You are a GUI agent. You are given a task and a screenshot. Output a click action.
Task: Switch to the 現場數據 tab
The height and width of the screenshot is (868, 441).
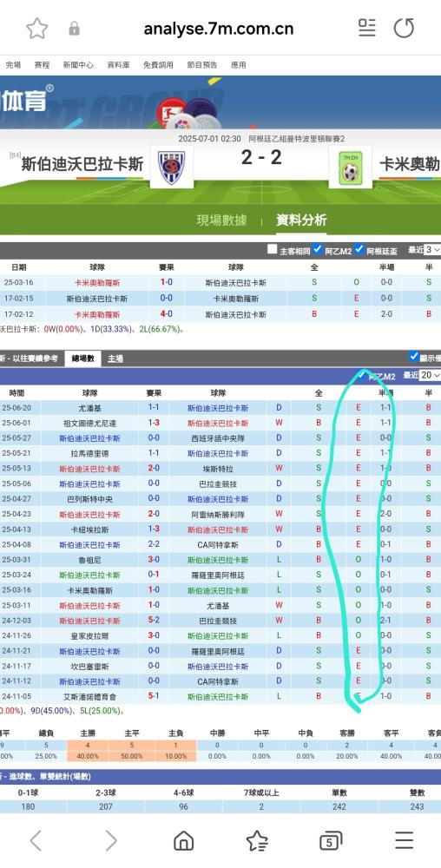pyautogui.click(x=221, y=220)
